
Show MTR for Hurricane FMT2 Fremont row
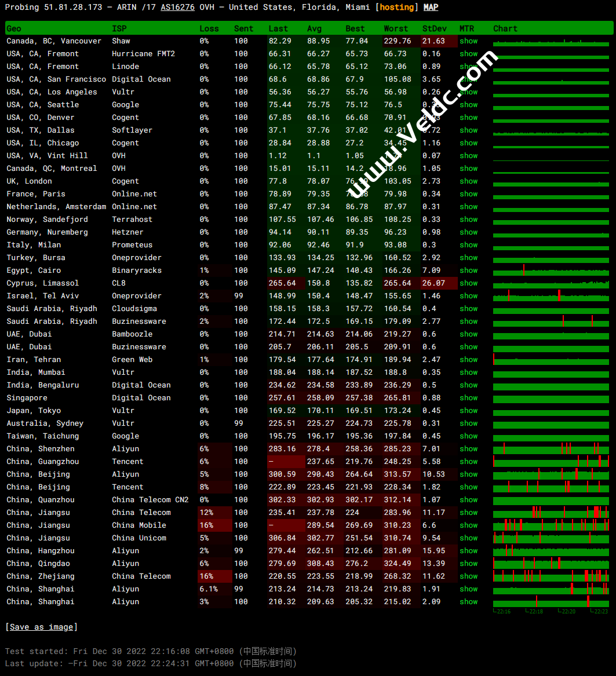[468, 54]
